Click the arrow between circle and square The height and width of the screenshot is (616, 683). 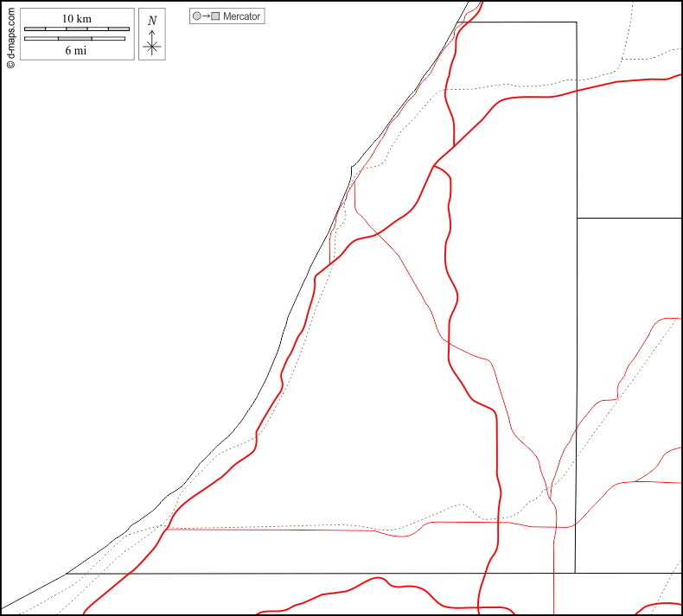point(206,16)
